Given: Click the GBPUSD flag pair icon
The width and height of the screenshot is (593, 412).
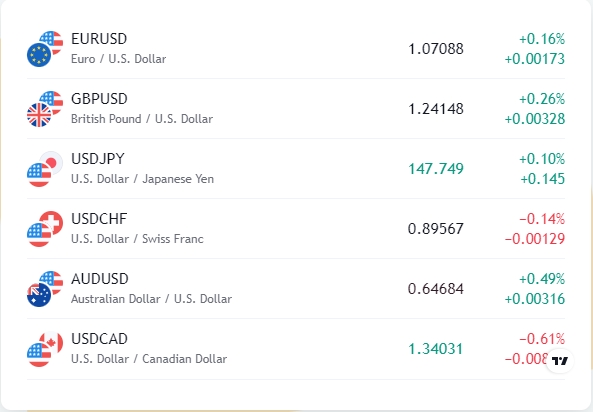Looking at the screenshot, I should [45, 109].
